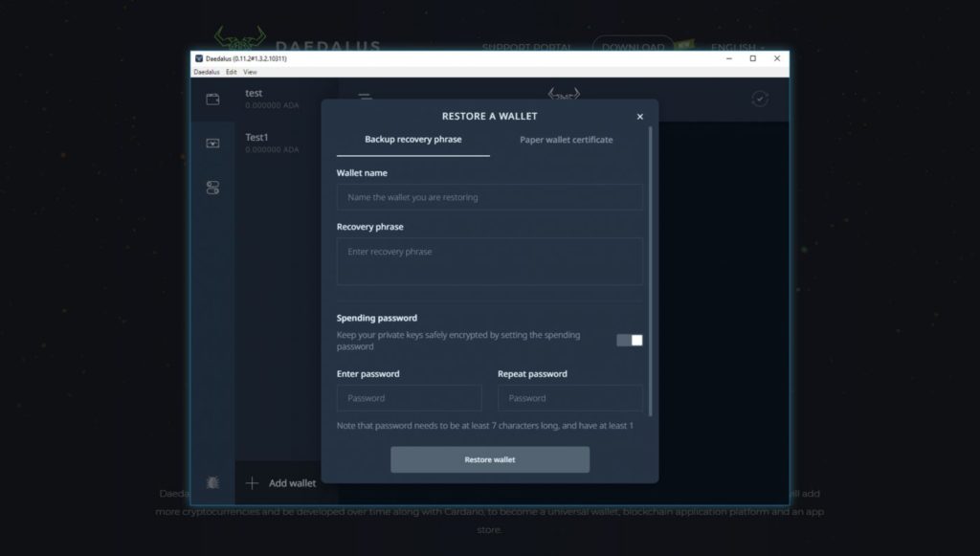Image resolution: width=980 pixels, height=556 pixels.
Task: Click Add wallet label
Action: (x=293, y=483)
